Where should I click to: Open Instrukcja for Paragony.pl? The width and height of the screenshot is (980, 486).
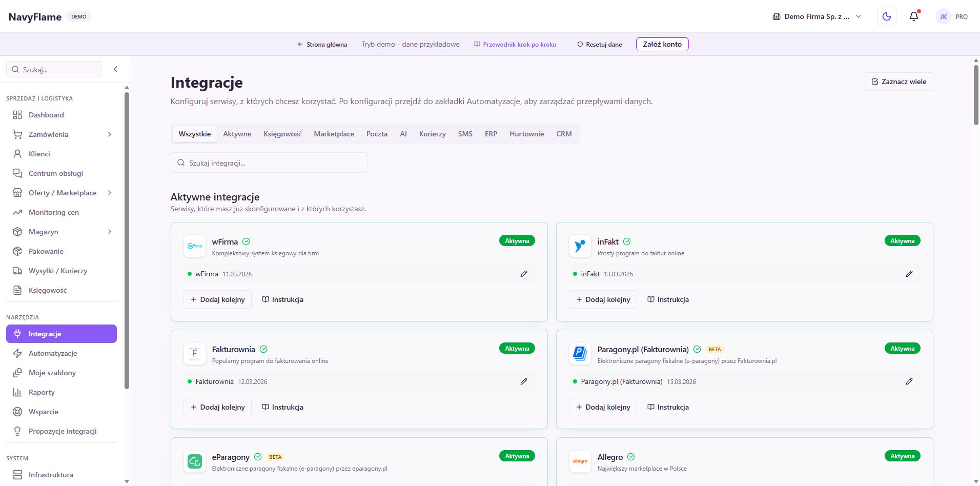(668, 407)
